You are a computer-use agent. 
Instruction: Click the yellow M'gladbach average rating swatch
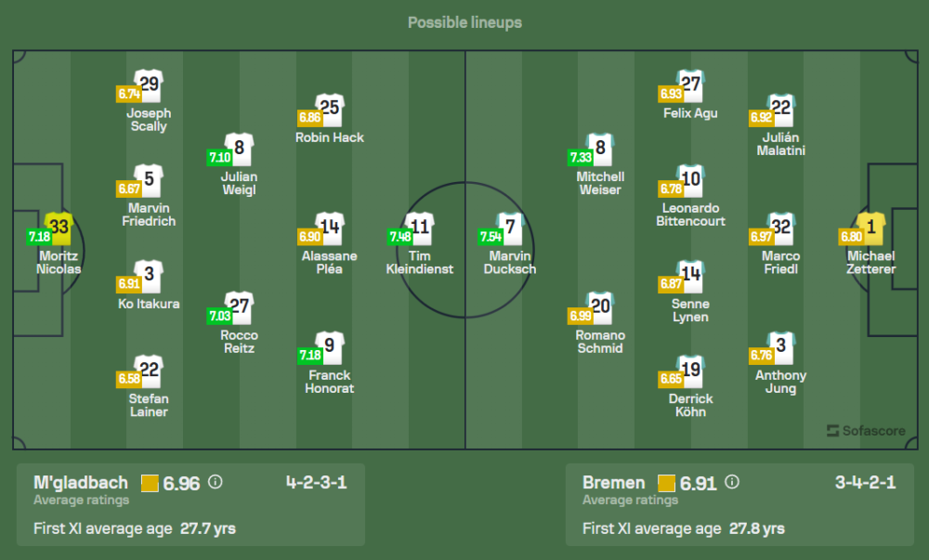(x=150, y=483)
